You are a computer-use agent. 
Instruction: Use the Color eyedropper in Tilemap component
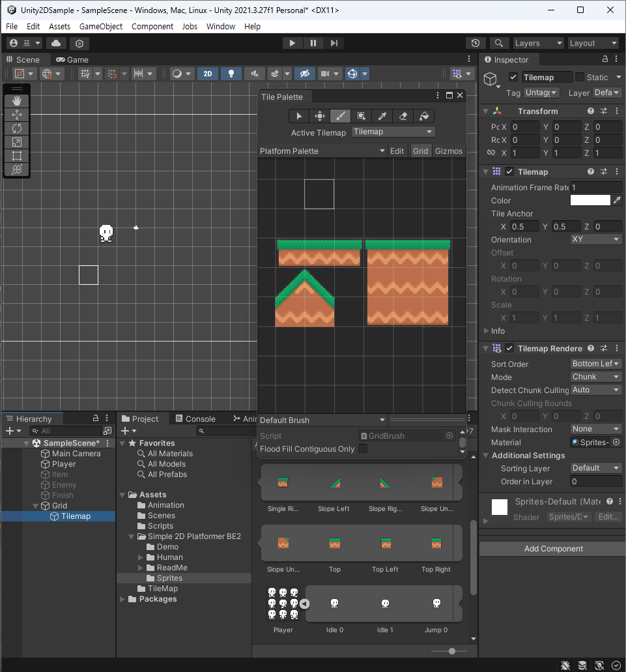click(617, 200)
